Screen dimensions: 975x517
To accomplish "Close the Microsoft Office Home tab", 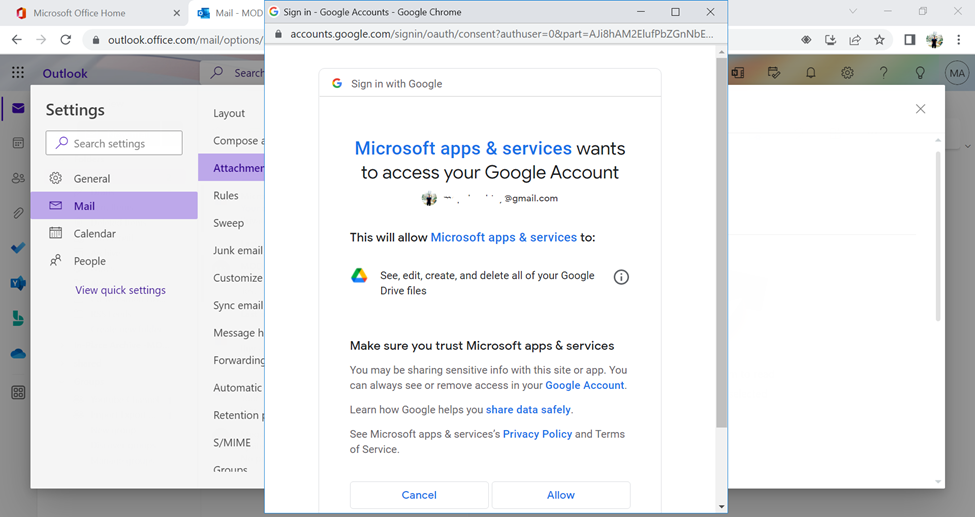I will tap(177, 13).
